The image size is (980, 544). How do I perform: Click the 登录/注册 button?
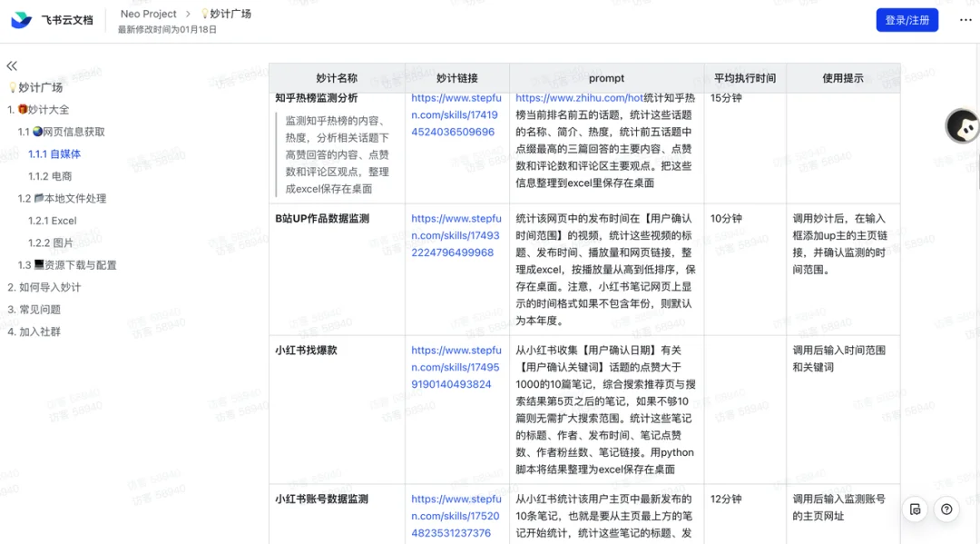click(906, 20)
